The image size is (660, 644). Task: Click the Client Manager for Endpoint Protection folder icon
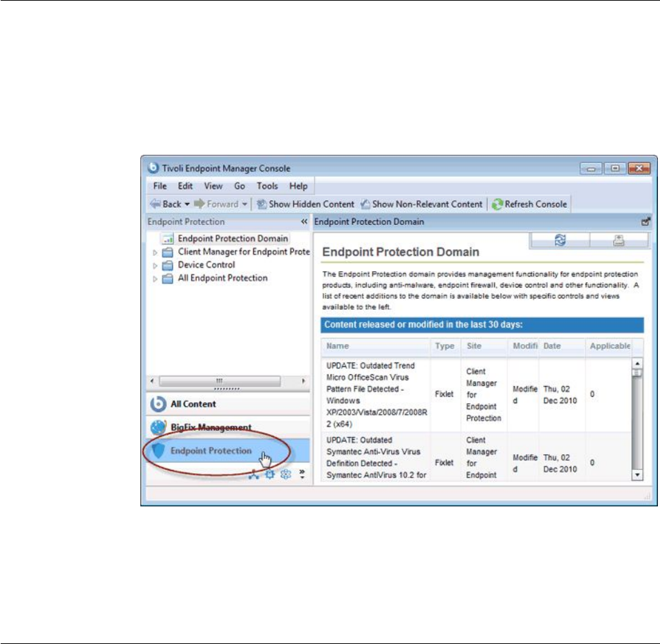click(167, 252)
